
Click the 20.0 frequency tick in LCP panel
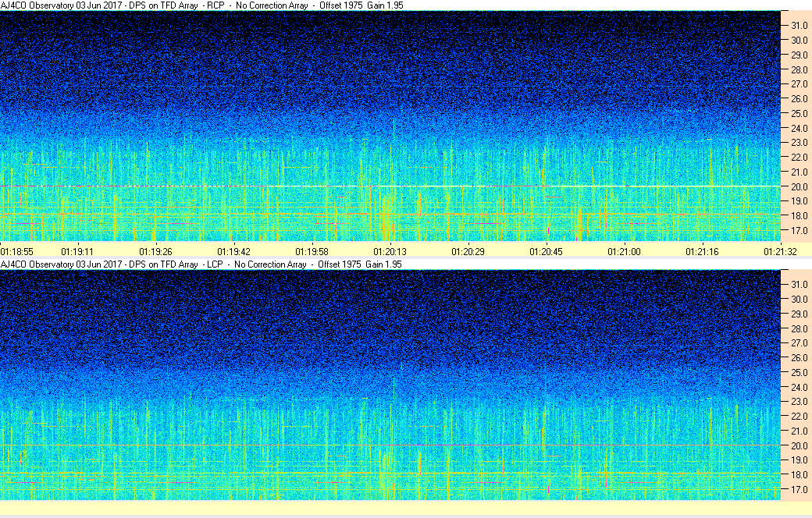800,446
